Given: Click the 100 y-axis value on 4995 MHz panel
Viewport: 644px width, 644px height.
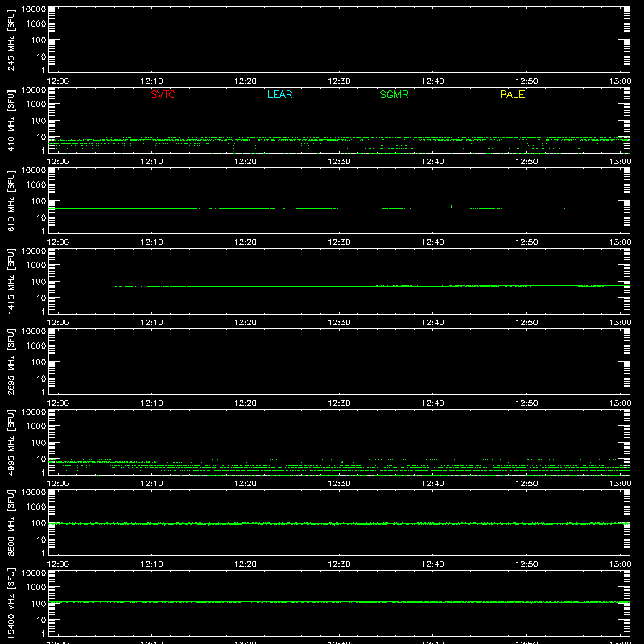Looking at the screenshot, I should (x=39, y=443).
